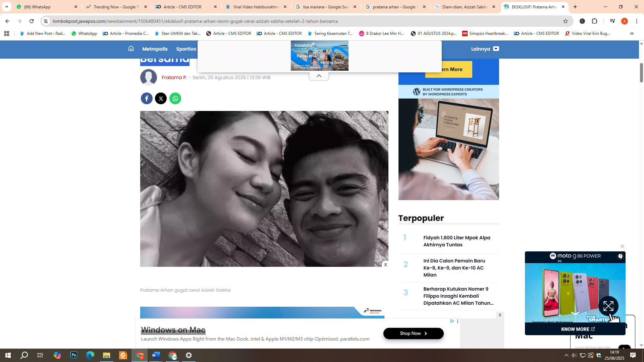Open Metropolis navigation section
This screenshot has width=644, height=362.
click(x=155, y=49)
